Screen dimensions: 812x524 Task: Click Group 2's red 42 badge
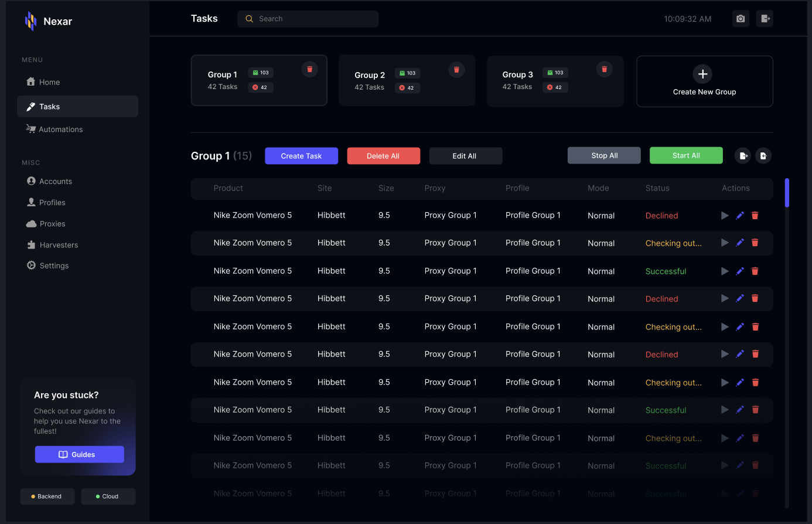pyautogui.click(x=407, y=88)
